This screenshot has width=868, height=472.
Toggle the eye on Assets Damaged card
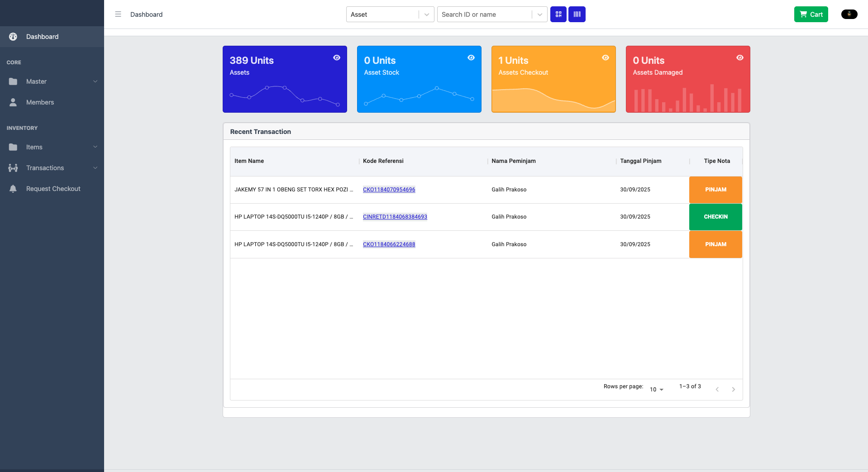(740, 57)
